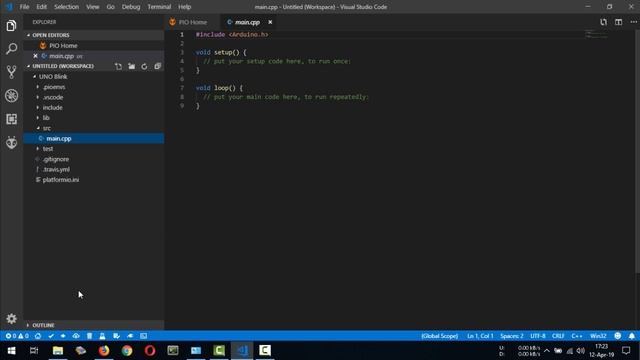Open Firefox from taskbar

tap(104, 350)
